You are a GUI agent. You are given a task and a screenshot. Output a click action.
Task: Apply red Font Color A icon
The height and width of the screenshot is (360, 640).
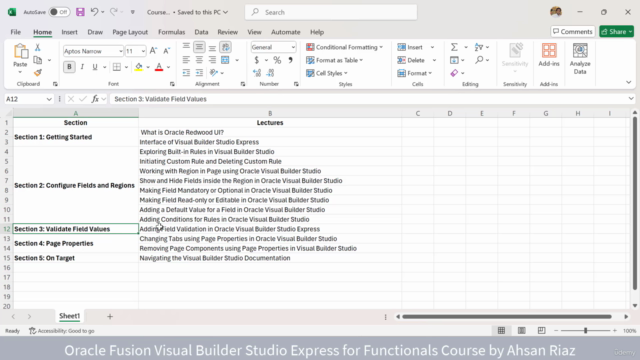159,67
